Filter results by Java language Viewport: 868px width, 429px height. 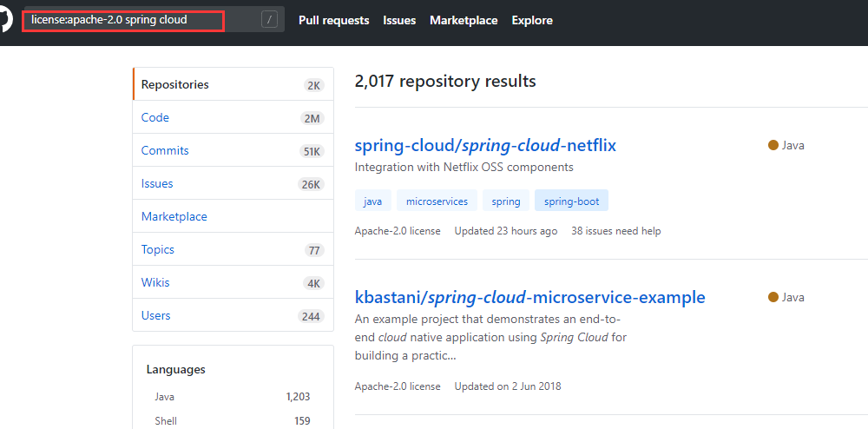[x=233, y=397]
